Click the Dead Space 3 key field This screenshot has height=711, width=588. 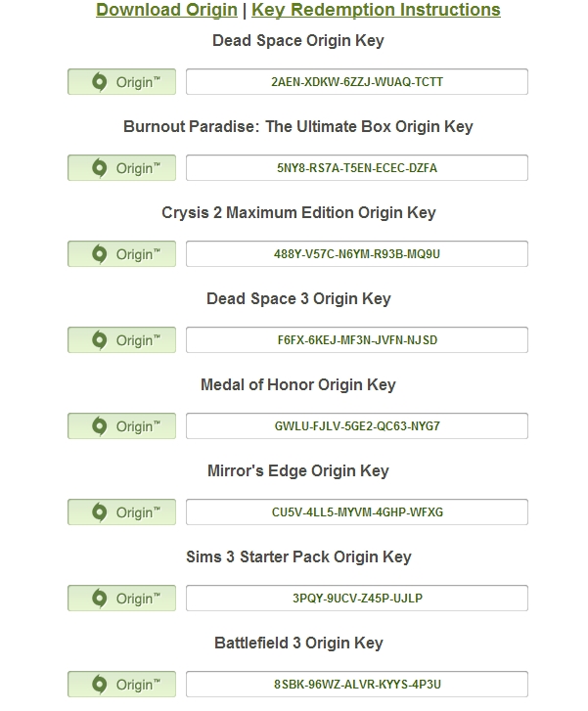357,340
